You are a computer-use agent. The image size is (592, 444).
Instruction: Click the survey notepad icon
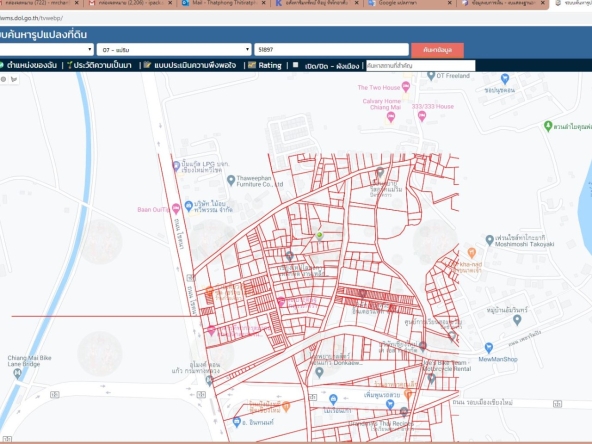click(147, 65)
